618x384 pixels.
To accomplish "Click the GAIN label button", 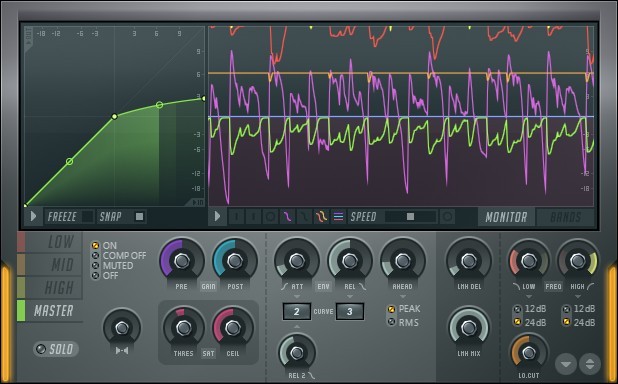I will tap(208, 287).
